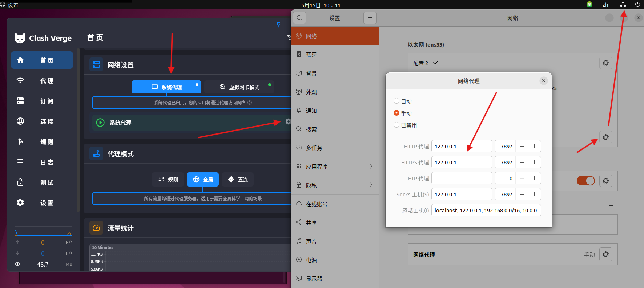The height and width of the screenshot is (288, 644).
Task: Select 自动 automatic proxy radio button
Action: [397, 101]
